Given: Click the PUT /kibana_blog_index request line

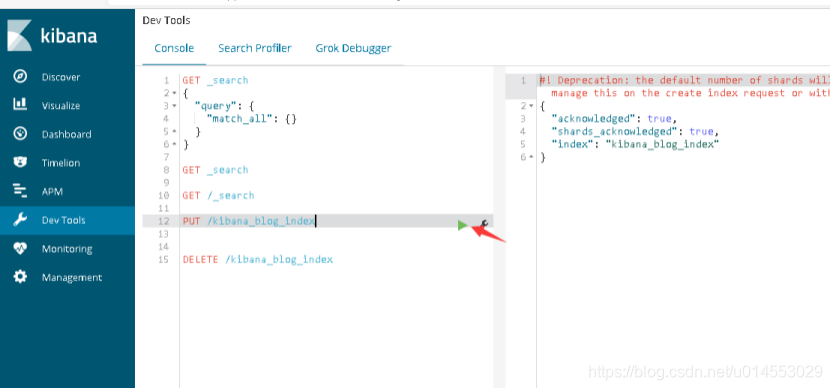Looking at the screenshot, I should point(249,221).
